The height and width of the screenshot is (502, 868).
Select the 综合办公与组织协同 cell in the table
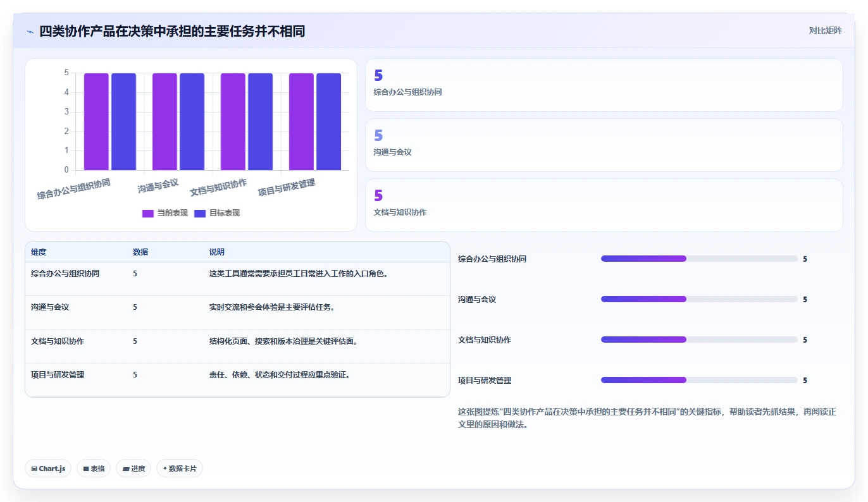(x=65, y=274)
